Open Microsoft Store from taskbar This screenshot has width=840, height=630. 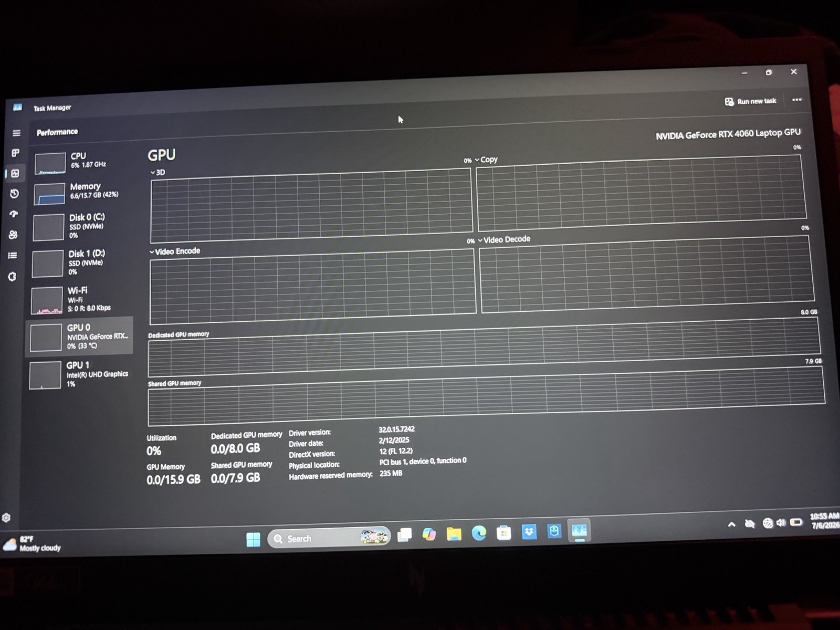pos(504,533)
